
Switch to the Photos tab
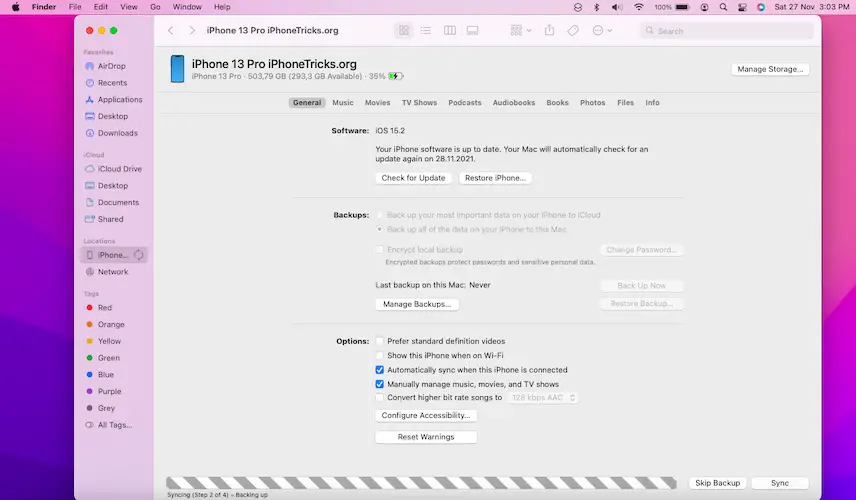pyautogui.click(x=592, y=103)
